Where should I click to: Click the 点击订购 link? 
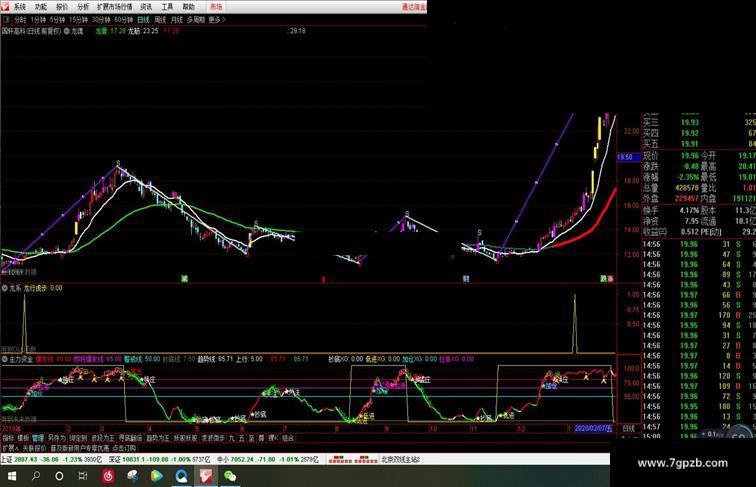(124, 448)
